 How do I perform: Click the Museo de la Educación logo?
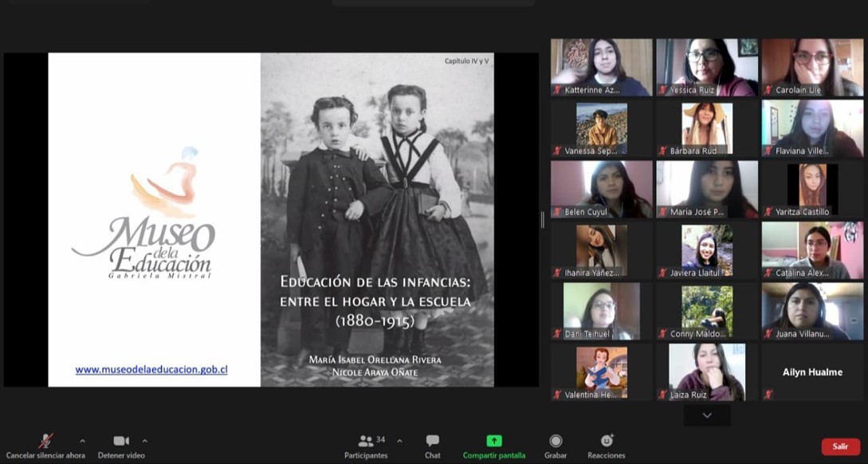tap(145, 213)
